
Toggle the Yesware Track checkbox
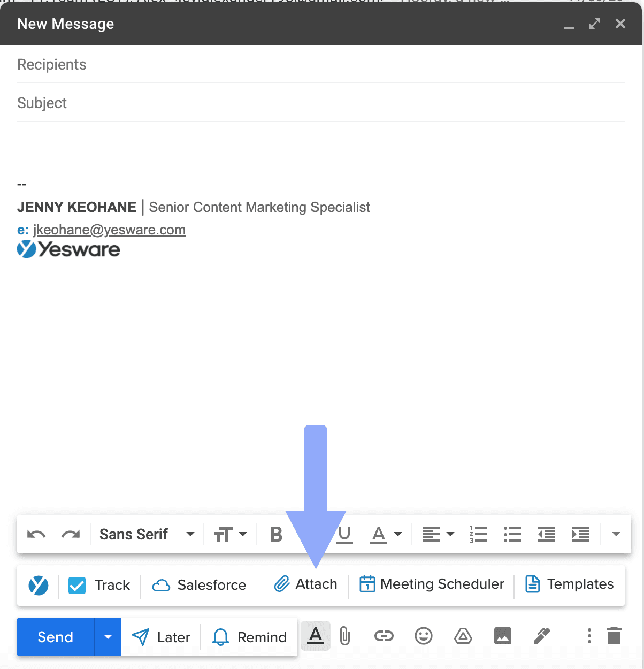pos(77,585)
